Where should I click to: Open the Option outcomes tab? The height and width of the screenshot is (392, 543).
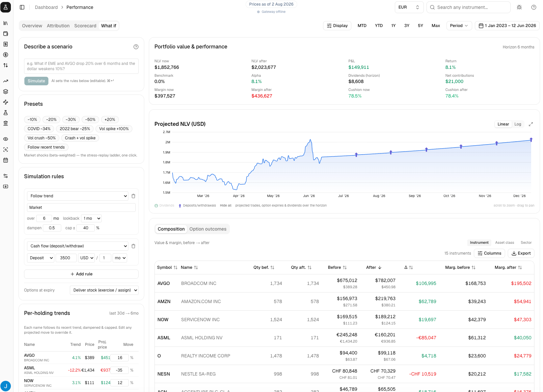click(x=208, y=229)
